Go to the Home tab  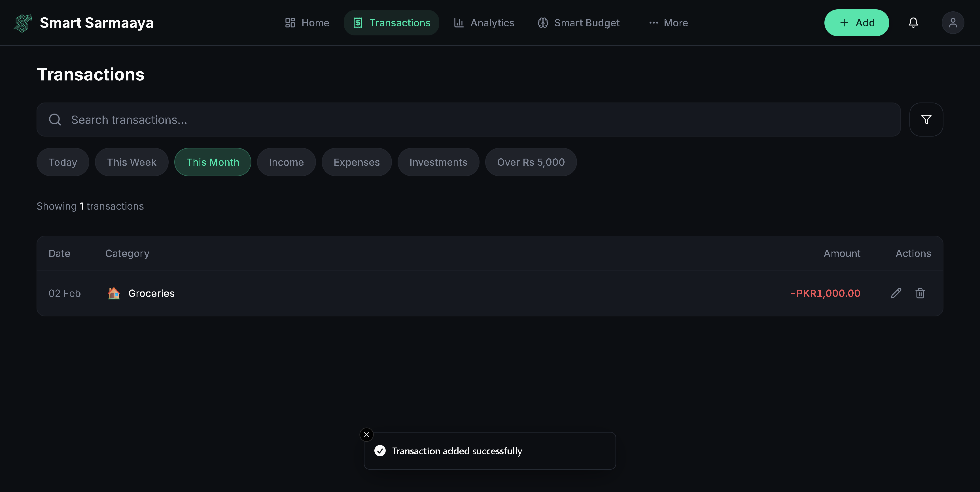(x=307, y=23)
